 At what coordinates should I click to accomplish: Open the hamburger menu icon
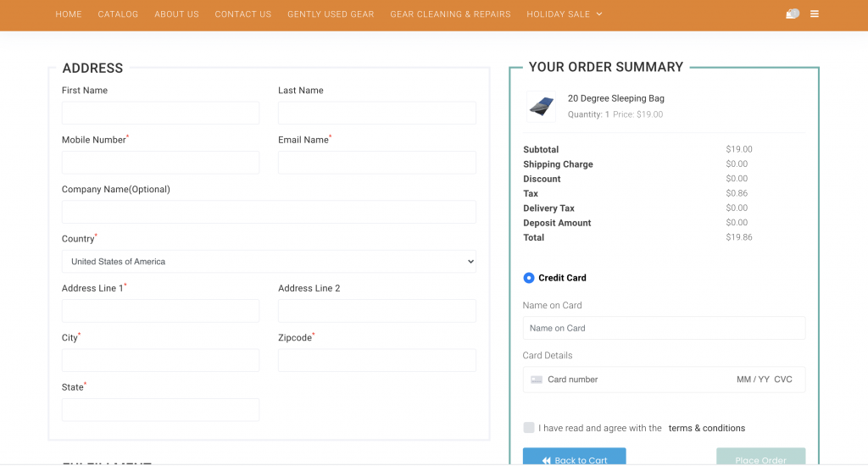click(x=815, y=14)
